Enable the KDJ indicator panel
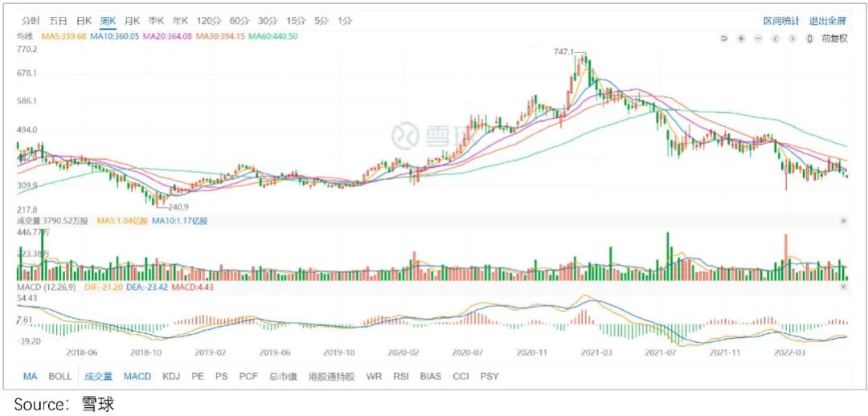The height and width of the screenshot is (416, 868). (x=171, y=376)
